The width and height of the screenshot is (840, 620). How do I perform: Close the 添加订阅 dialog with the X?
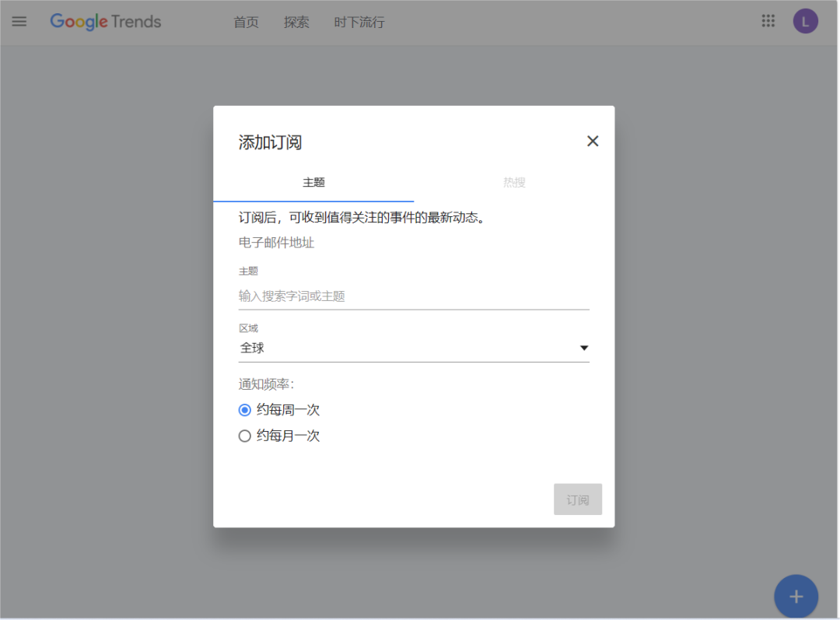coord(593,141)
